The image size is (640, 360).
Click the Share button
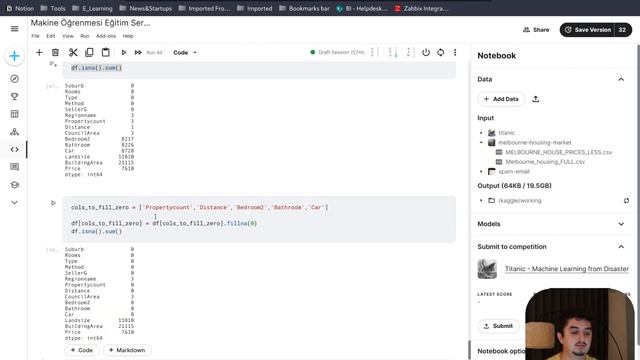[x=536, y=30]
